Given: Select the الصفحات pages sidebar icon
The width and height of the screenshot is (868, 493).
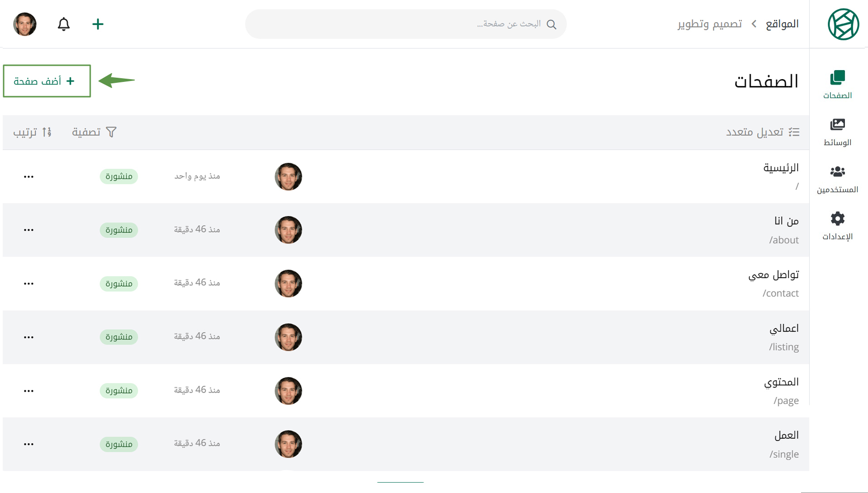Looking at the screenshot, I should [x=837, y=85].
